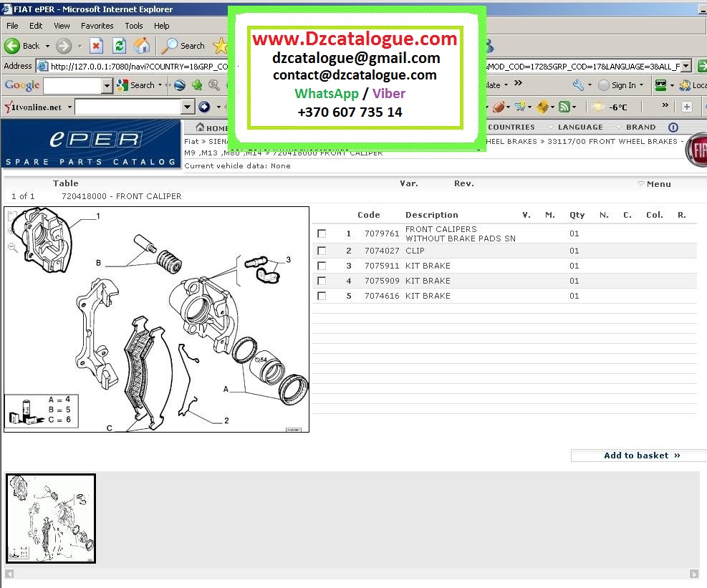707x588 pixels.
Task: Open the Google search box dropdown
Action: pos(107,85)
